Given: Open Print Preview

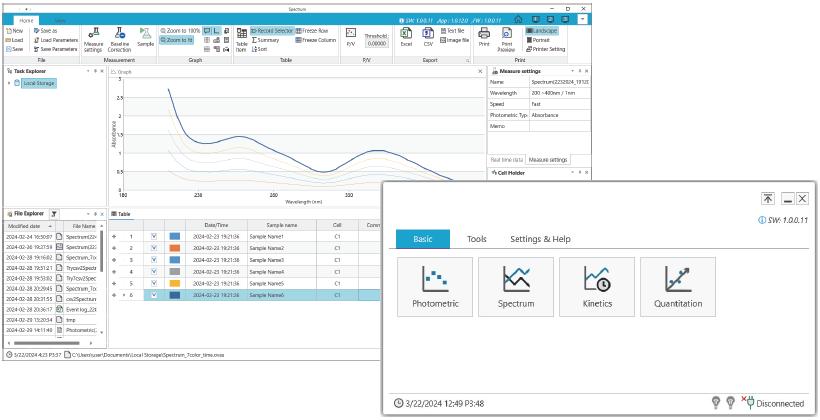Looking at the screenshot, I should pyautogui.click(x=506, y=40).
